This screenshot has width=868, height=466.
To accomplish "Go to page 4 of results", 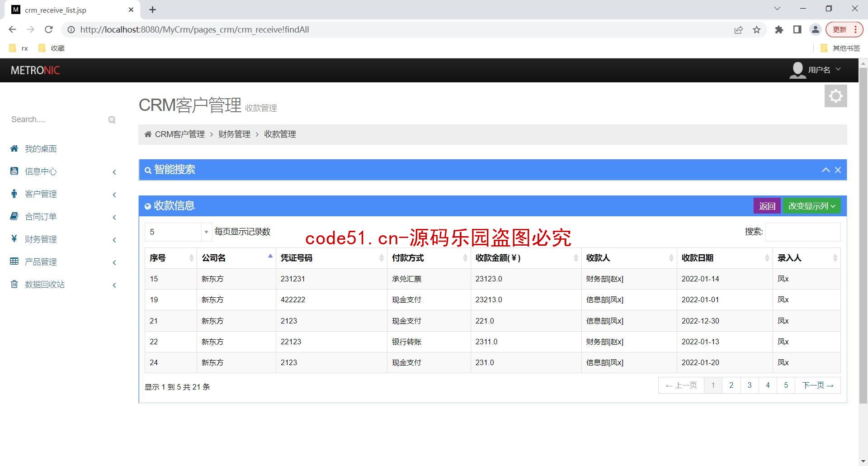I will (768, 385).
